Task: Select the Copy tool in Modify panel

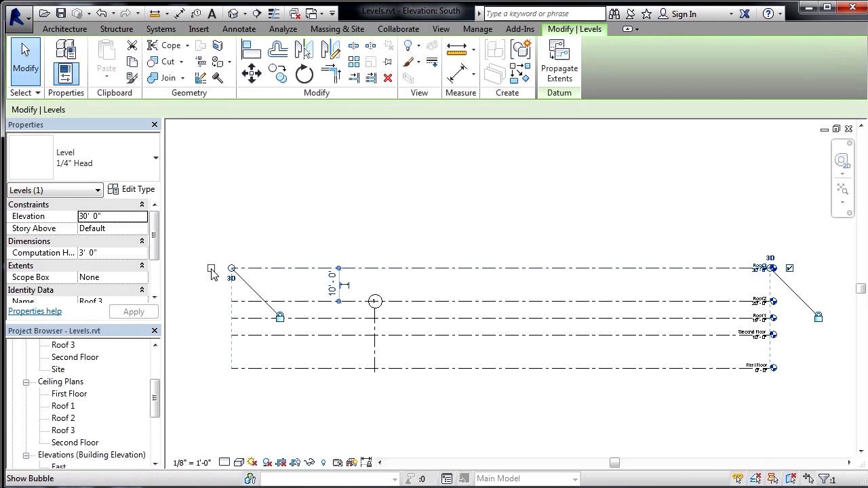Action: pos(277,73)
